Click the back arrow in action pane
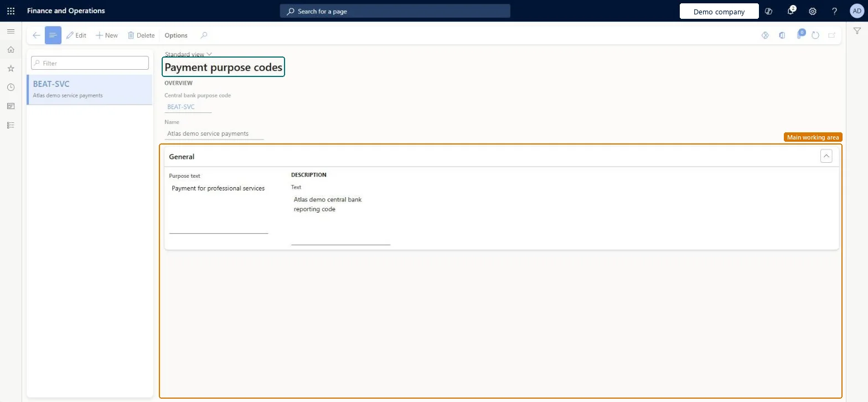The image size is (868, 402). coord(37,35)
